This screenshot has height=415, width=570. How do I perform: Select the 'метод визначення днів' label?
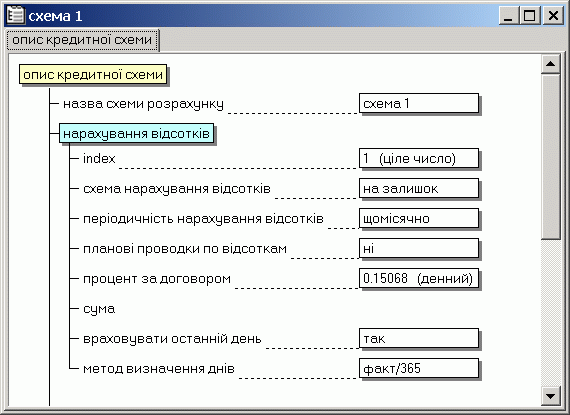pyautogui.click(x=159, y=369)
